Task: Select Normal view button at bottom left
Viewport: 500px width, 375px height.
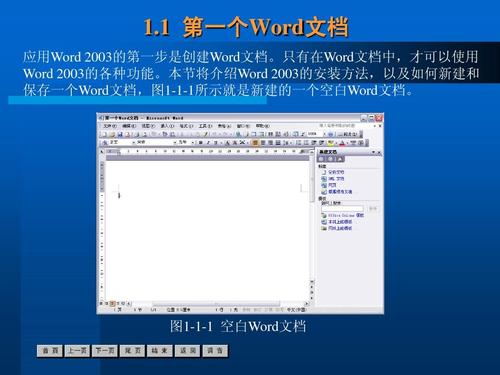Action: (101, 303)
